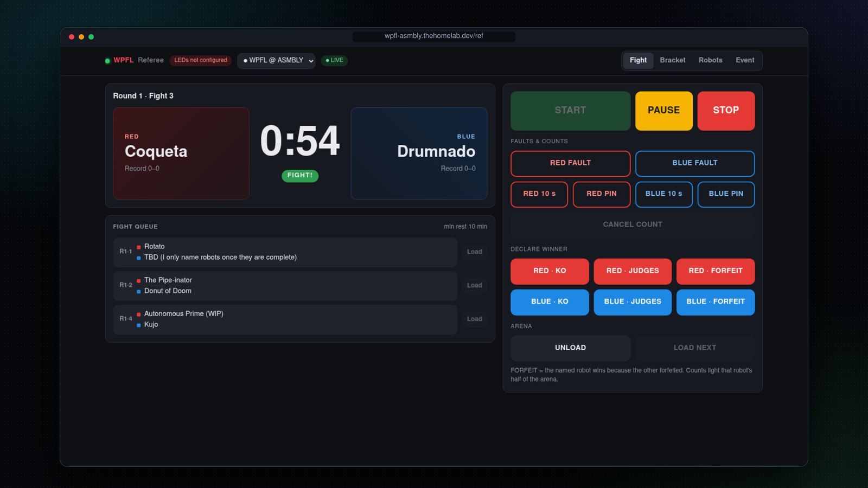868x488 pixels.
Task: Record a RED FAULT
Action: (570, 163)
